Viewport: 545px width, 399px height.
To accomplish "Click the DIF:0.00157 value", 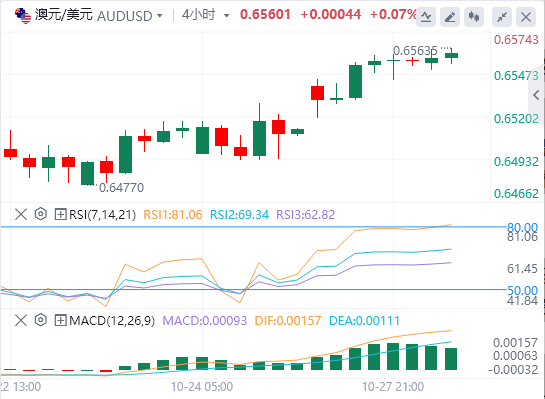I will pyautogui.click(x=288, y=320).
